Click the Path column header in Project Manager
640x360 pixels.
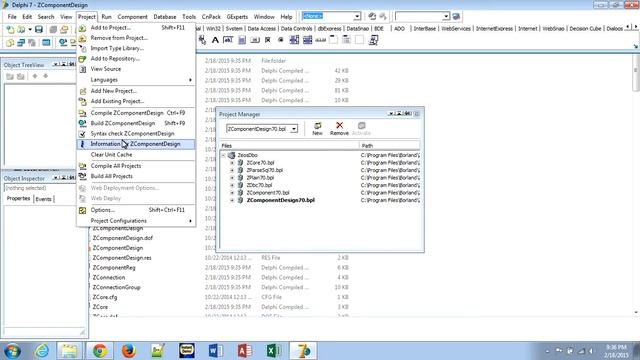coord(390,145)
